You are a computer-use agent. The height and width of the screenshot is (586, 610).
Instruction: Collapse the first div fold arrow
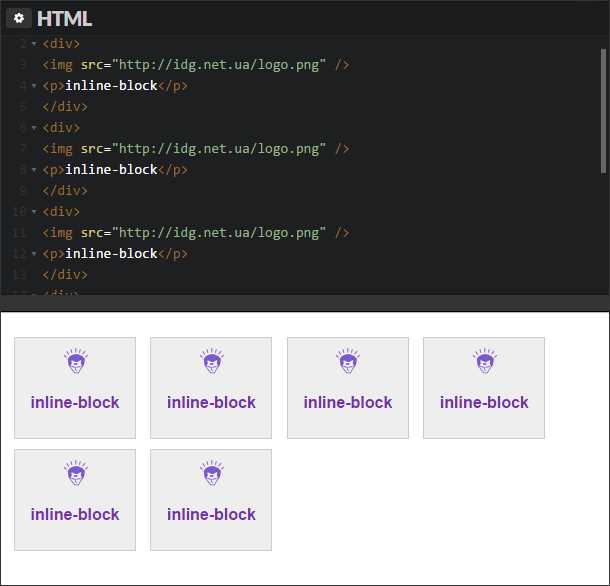point(34,44)
